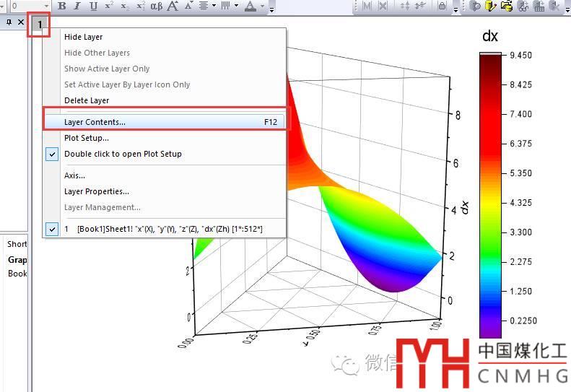
Task: Apply superscript formatting
Action: 109,6
